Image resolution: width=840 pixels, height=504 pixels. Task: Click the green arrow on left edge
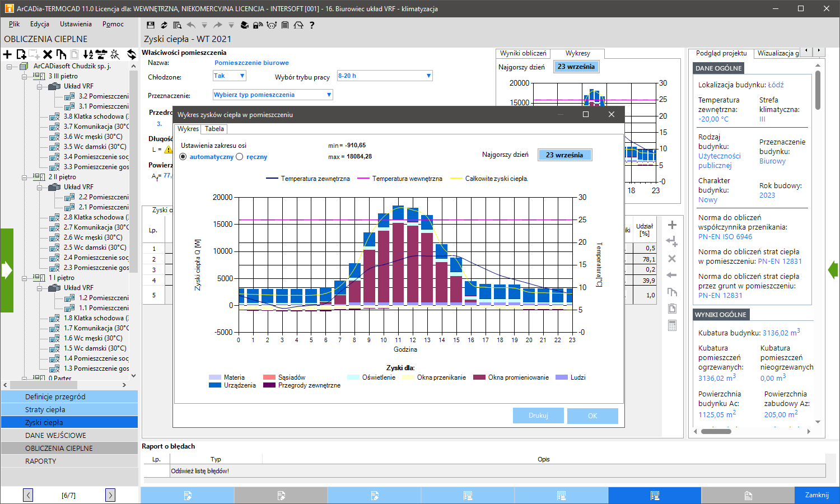[x=7, y=270]
